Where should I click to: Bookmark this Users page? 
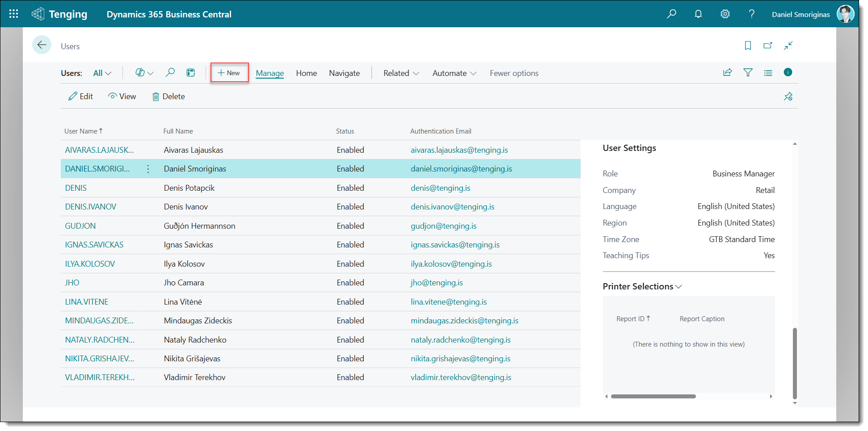pos(748,46)
